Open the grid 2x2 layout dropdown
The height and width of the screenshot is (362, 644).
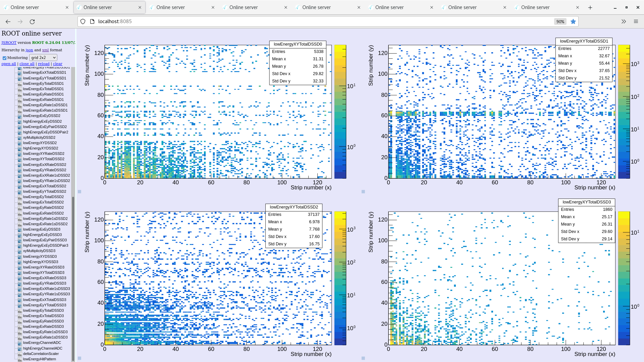(x=43, y=57)
